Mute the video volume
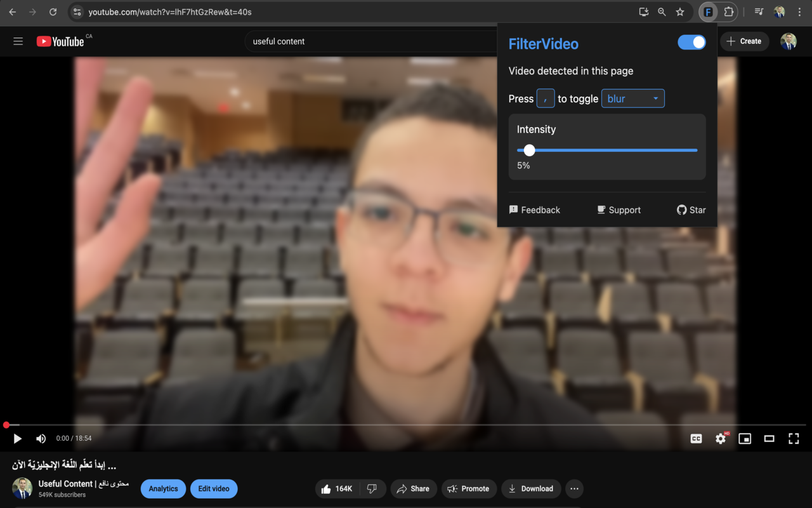The image size is (812, 508). (x=41, y=438)
